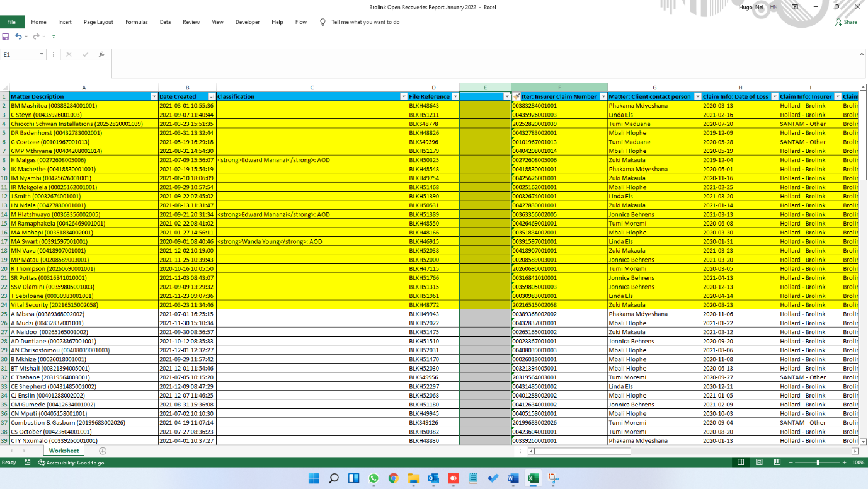Click inside the formula bar input

(484, 63)
